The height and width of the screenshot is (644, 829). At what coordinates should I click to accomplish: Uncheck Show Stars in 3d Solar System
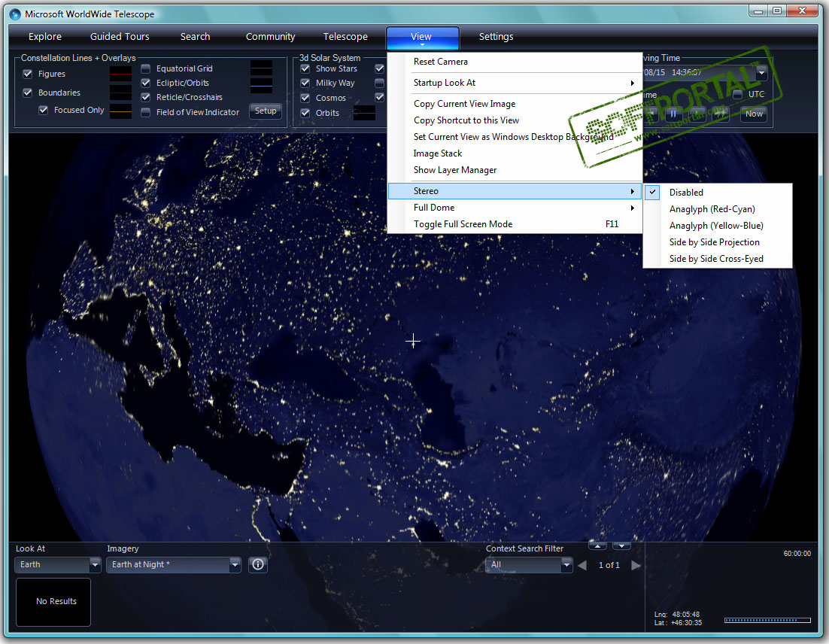point(305,68)
